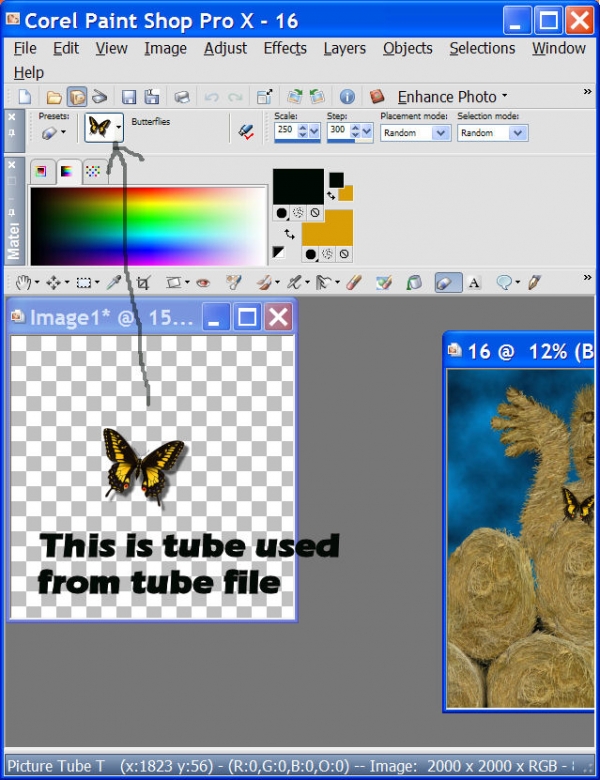Open the Placement mode Random dropdown

pos(440,133)
